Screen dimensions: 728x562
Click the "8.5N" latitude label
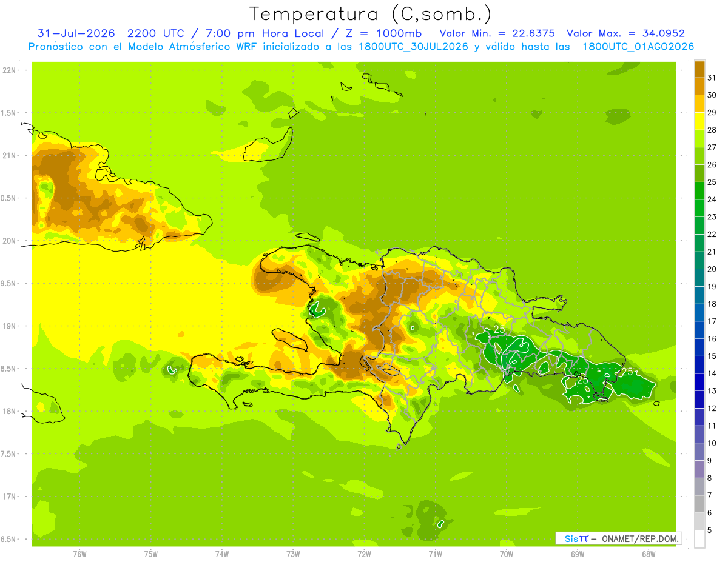point(9,369)
